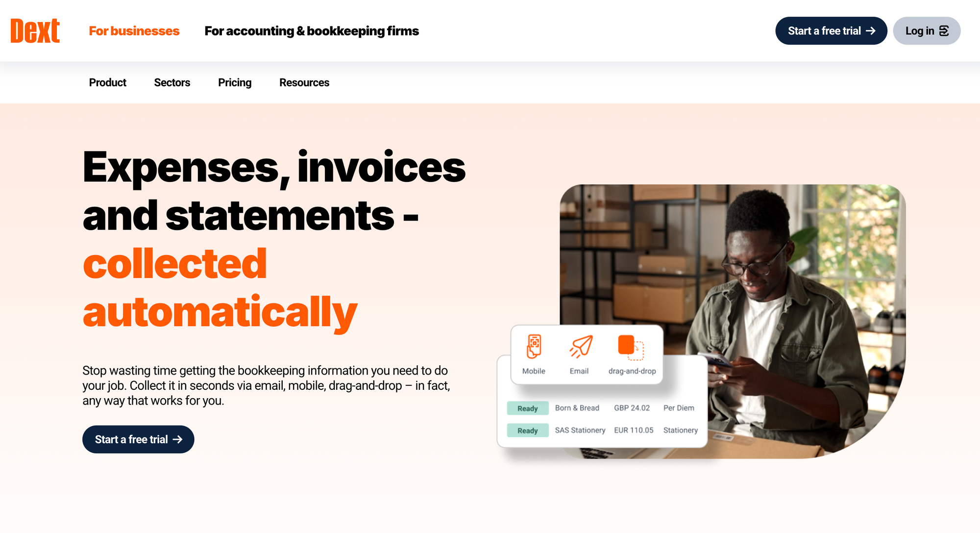
Task: Click the Email capture icon
Action: [580, 345]
